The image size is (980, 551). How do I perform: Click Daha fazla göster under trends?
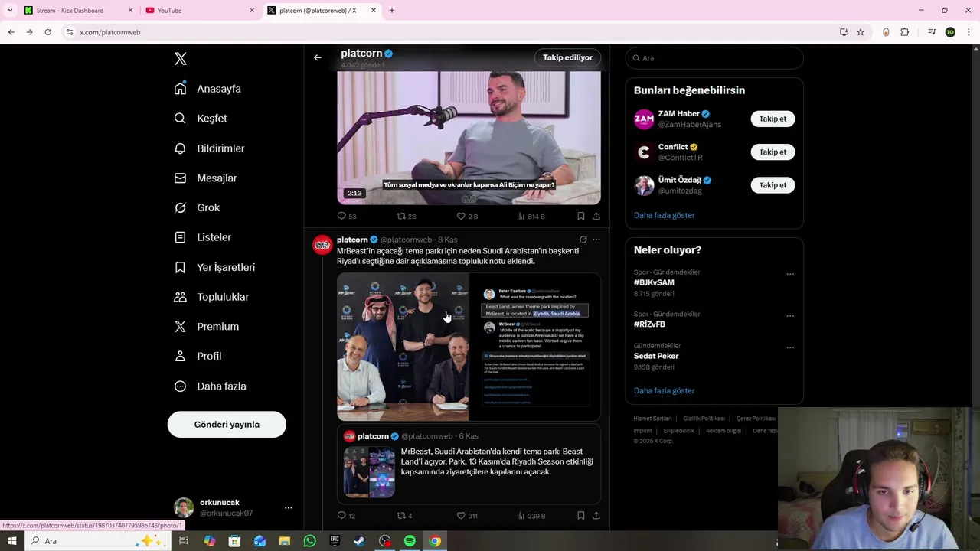(x=664, y=390)
